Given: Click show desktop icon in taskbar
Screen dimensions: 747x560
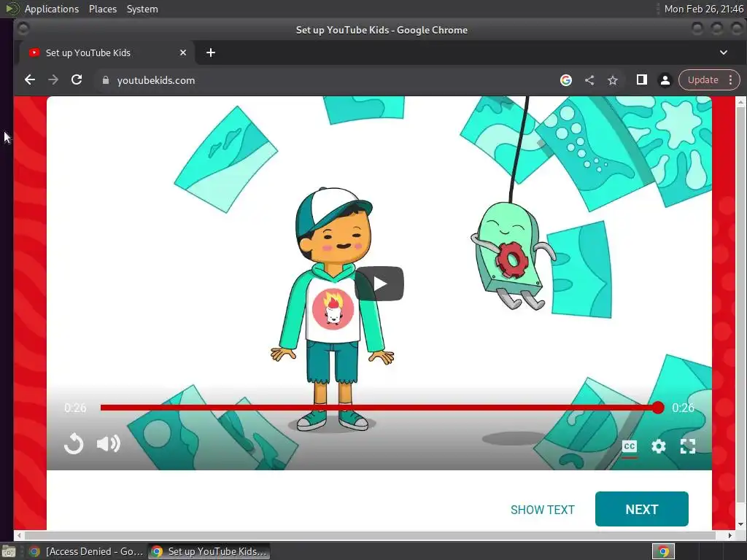Looking at the screenshot, I should click(x=9, y=552).
